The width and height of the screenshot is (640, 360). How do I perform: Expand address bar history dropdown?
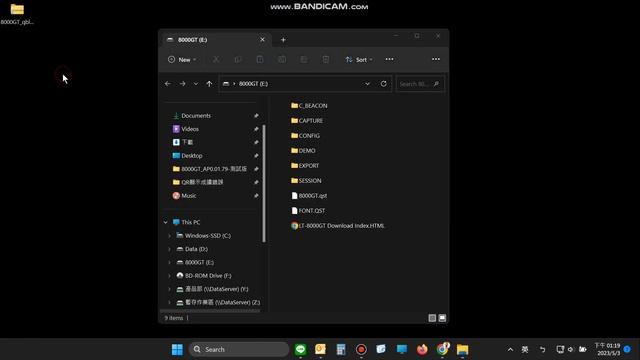tap(367, 84)
